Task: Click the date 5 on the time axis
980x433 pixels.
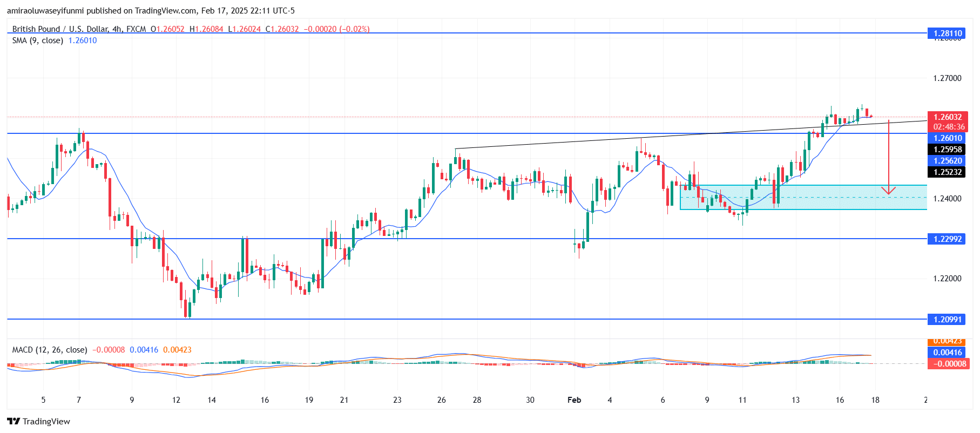Action: click(x=43, y=400)
